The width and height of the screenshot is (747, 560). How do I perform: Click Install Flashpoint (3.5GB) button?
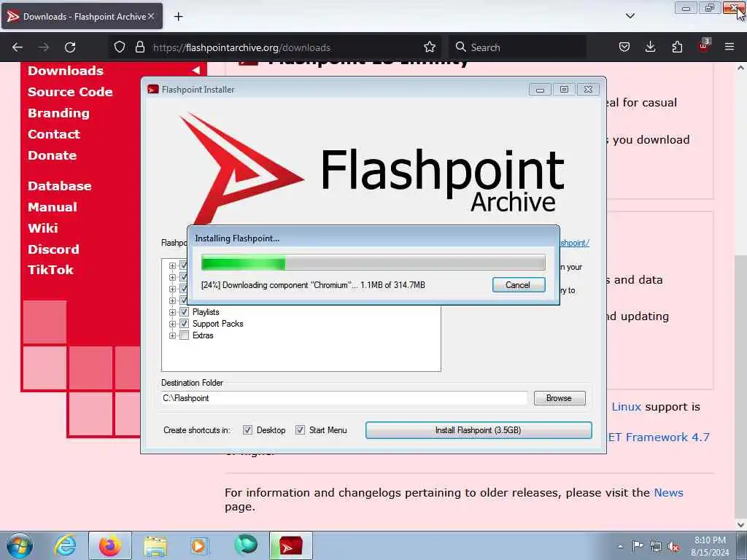[479, 430]
